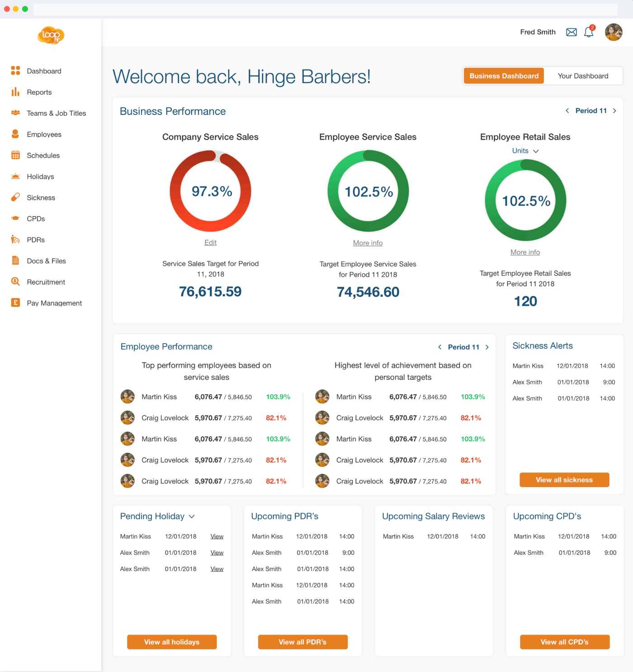Click the View all sickness button
Screen dimensions: 633x672
[564, 480]
